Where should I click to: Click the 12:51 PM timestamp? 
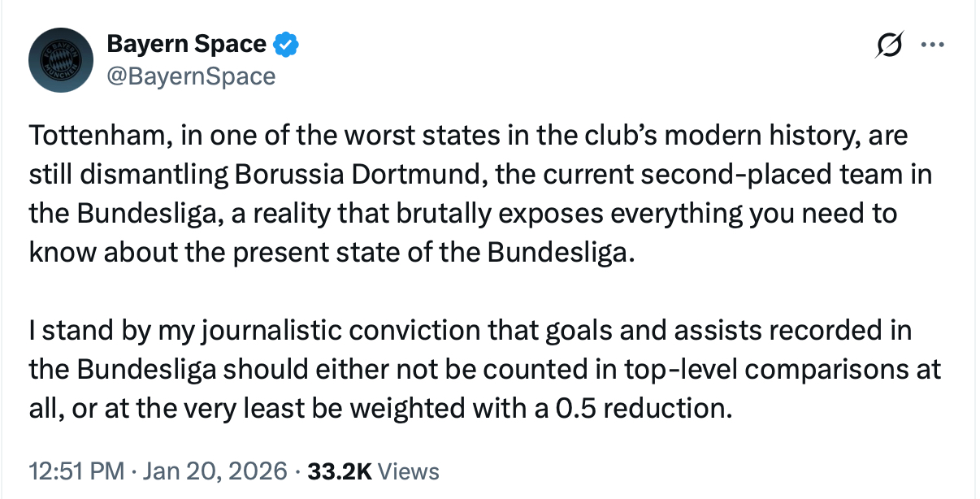(76, 471)
